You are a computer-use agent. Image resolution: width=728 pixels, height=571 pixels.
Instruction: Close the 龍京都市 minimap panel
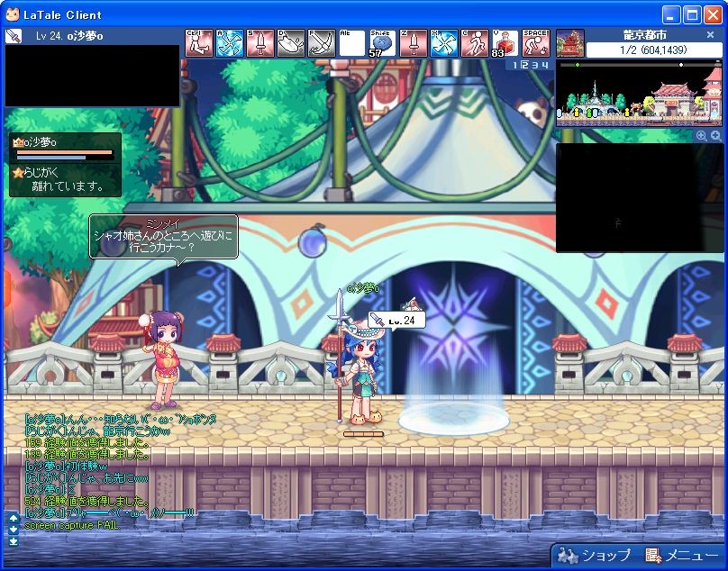pyautogui.click(x=710, y=35)
